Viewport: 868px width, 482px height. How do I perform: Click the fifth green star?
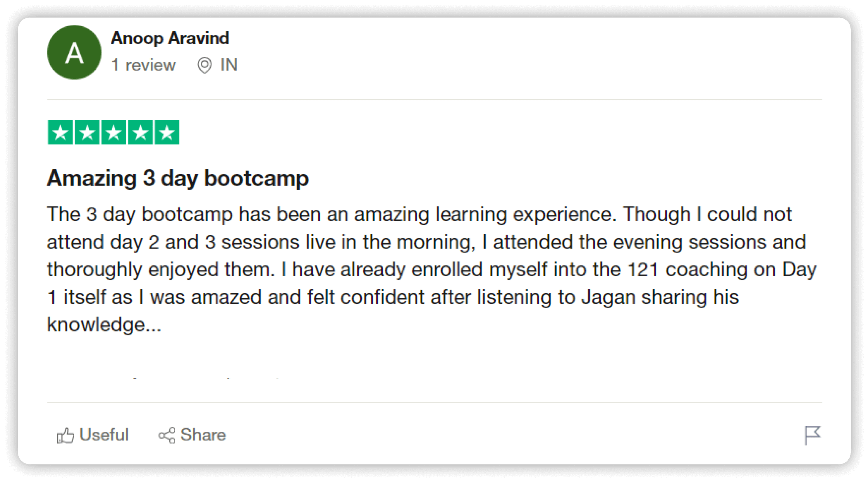(167, 132)
